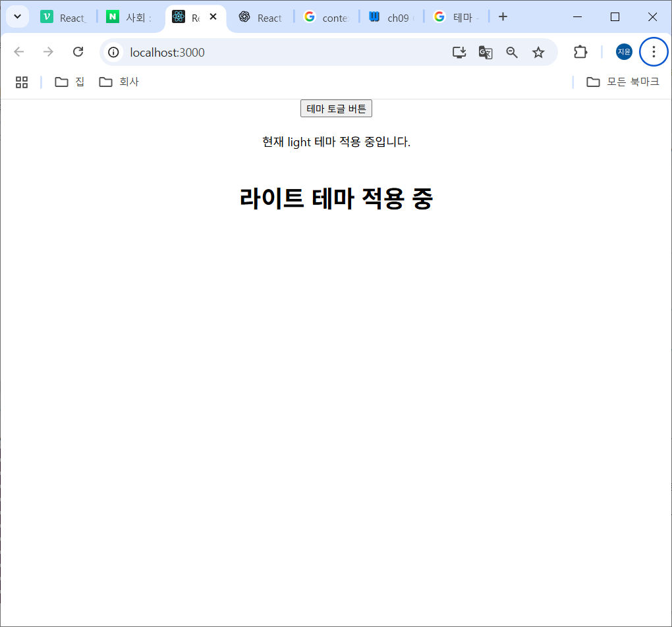The width and height of the screenshot is (672, 627).
Task: Switch to the first React_ tab
Action: click(x=65, y=17)
